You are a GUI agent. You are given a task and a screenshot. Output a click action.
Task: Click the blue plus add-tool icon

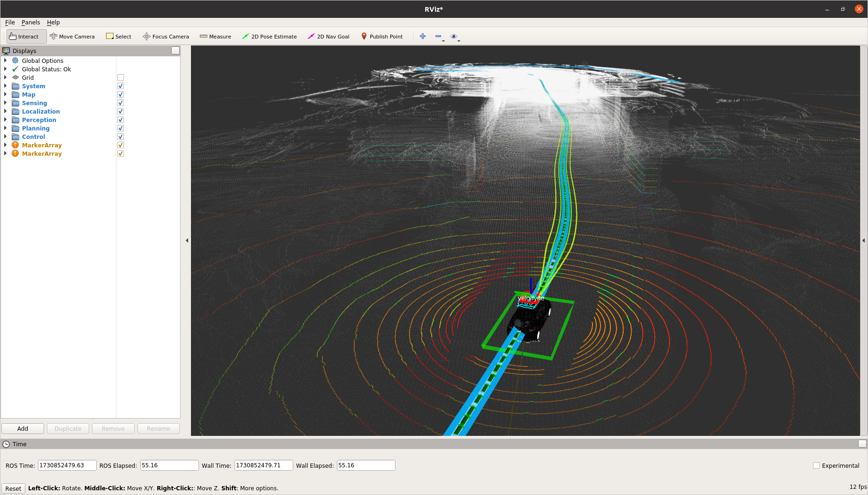click(423, 37)
